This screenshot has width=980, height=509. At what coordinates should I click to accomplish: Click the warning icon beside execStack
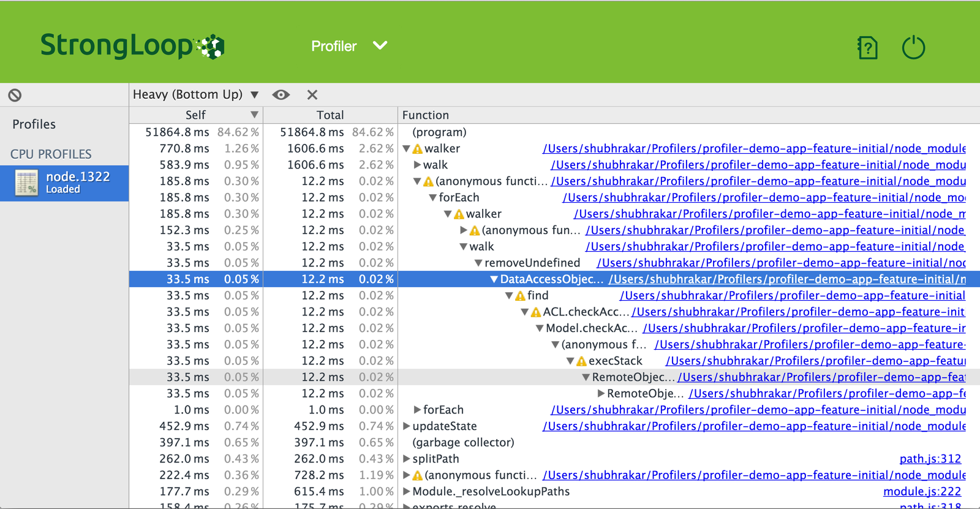582,361
